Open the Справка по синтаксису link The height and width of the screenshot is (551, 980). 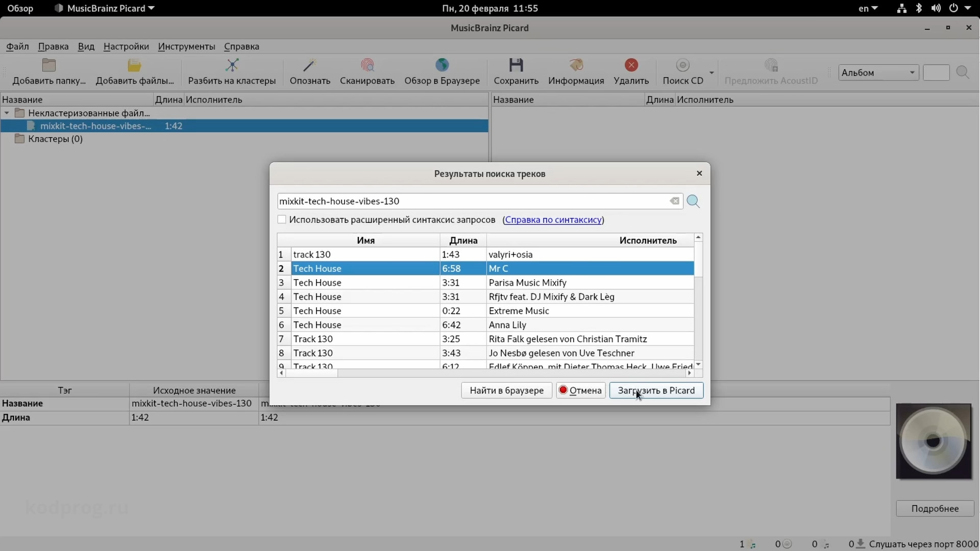(553, 219)
